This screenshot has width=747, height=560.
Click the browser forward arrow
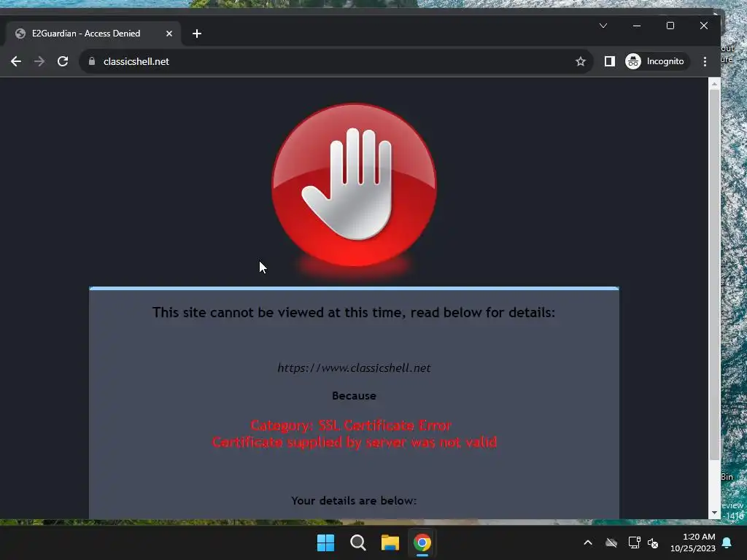[x=39, y=61]
